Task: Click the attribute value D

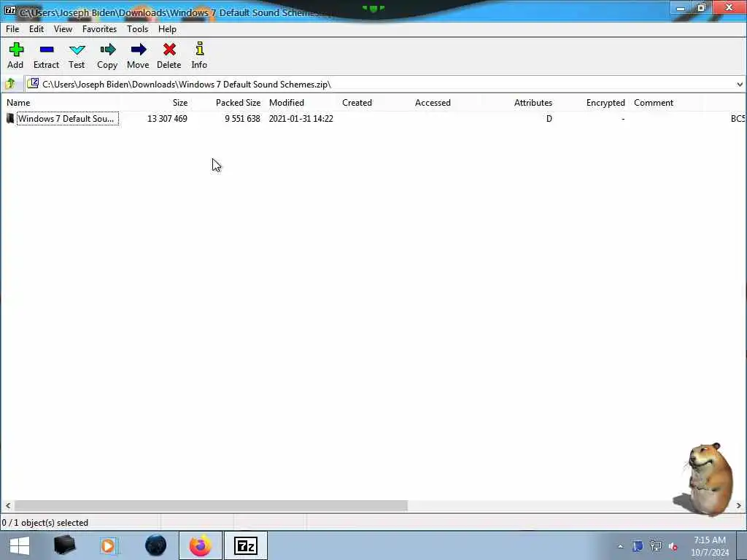Action: (549, 119)
